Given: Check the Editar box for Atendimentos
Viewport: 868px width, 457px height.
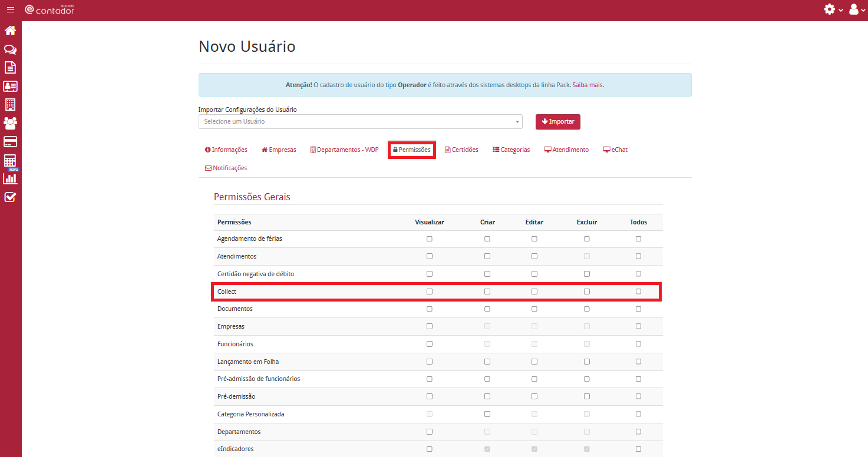Looking at the screenshot, I should click(x=534, y=257).
